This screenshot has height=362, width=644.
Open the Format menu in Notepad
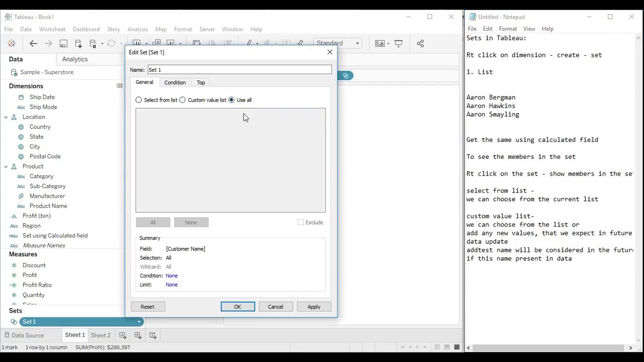point(508,29)
